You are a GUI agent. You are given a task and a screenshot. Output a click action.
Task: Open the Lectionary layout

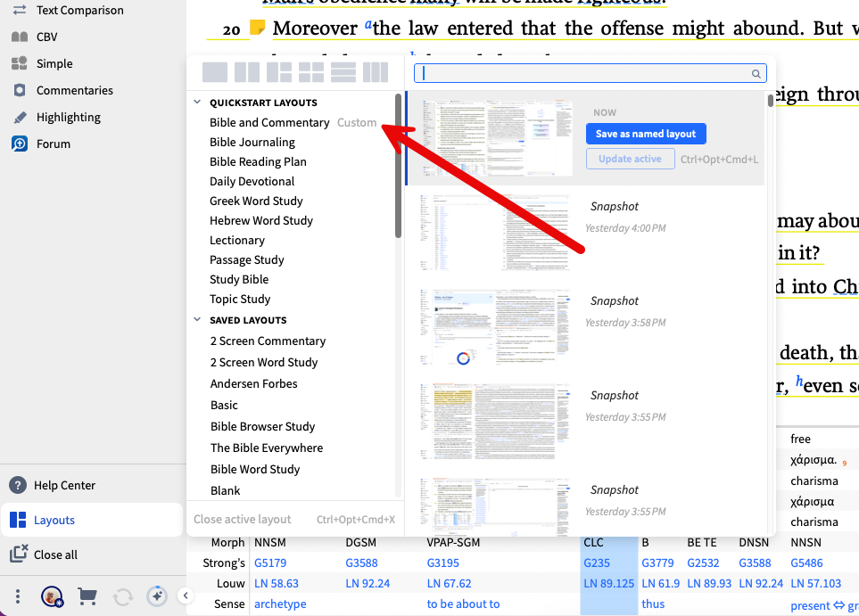point(237,241)
